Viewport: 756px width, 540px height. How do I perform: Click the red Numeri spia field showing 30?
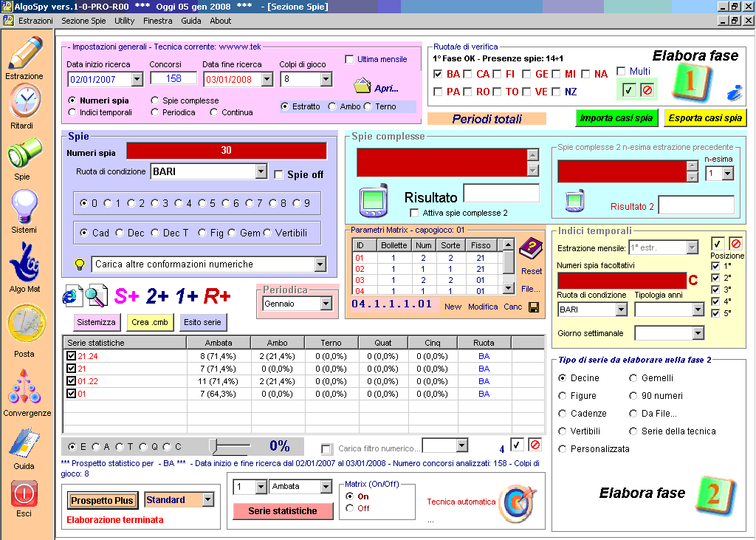(x=227, y=151)
